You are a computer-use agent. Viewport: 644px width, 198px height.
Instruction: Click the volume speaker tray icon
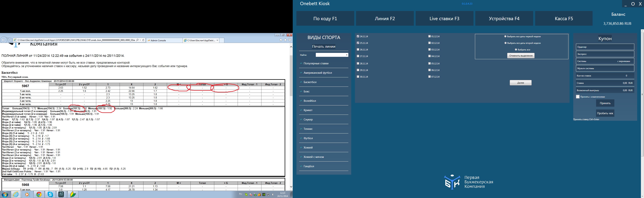(273, 195)
